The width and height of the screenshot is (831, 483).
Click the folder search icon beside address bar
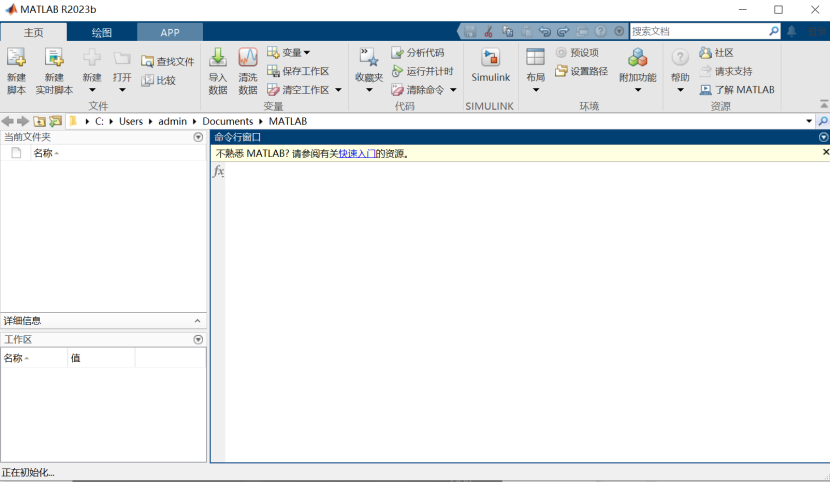click(823, 121)
